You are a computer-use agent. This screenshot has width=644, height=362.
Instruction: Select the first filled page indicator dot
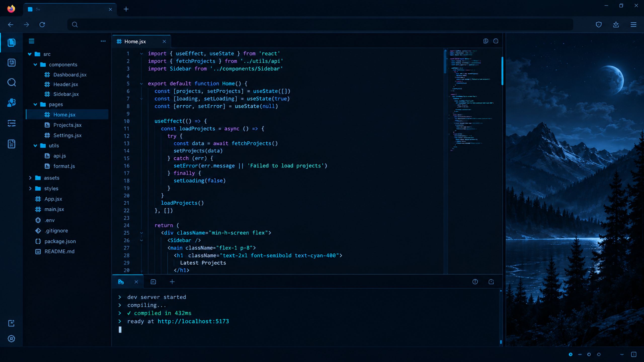click(571, 354)
